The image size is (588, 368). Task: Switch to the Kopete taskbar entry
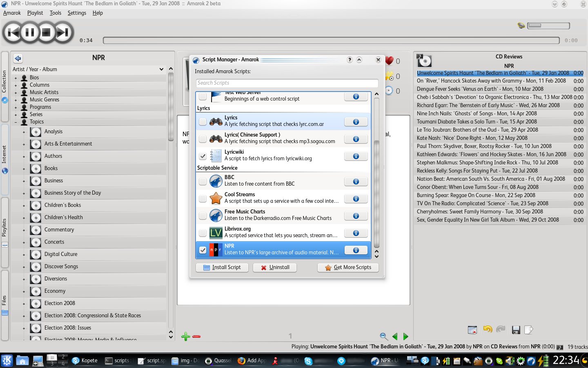[x=85, y=361]
